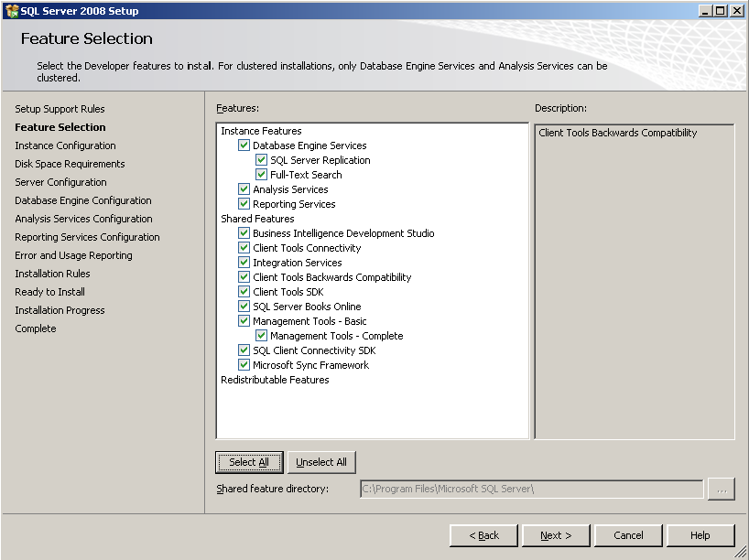Viewport: 749px width, 560px height.
Task: Toggle the SQL Server Replication checkbox
Action: pyautogui.click(x=261, y=160)
